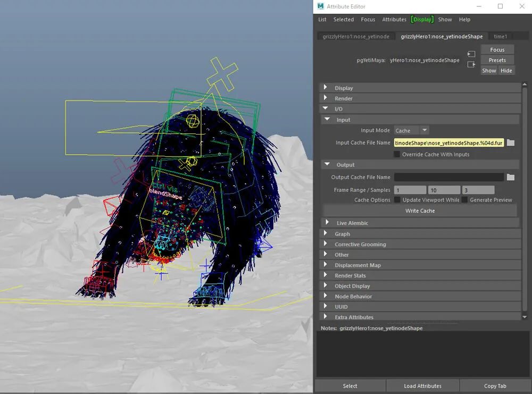The width and height of the screenshot is (532, 394).
Task: Click the input connection arrow icon
Action: point(471,54)
